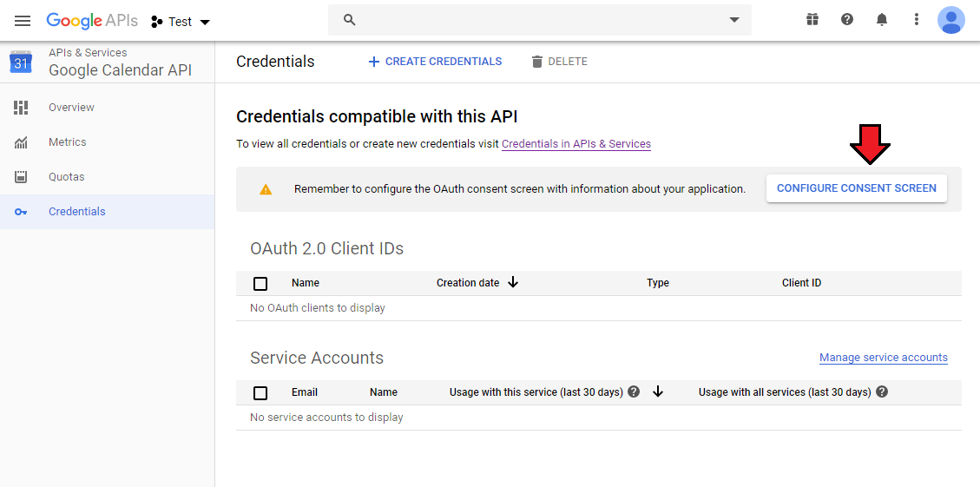Open the Metrics sidebar item

[x=107, y=141]
